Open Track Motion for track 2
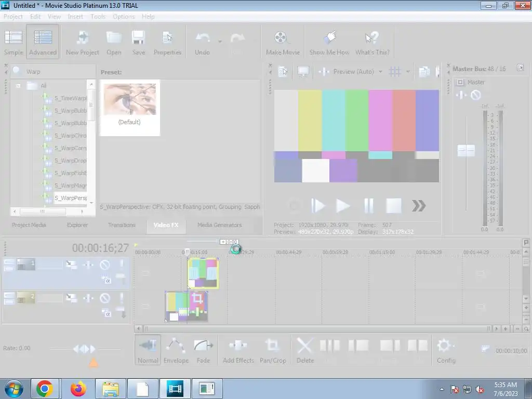Viewport: 532px width, 399px height. (71, 298)
